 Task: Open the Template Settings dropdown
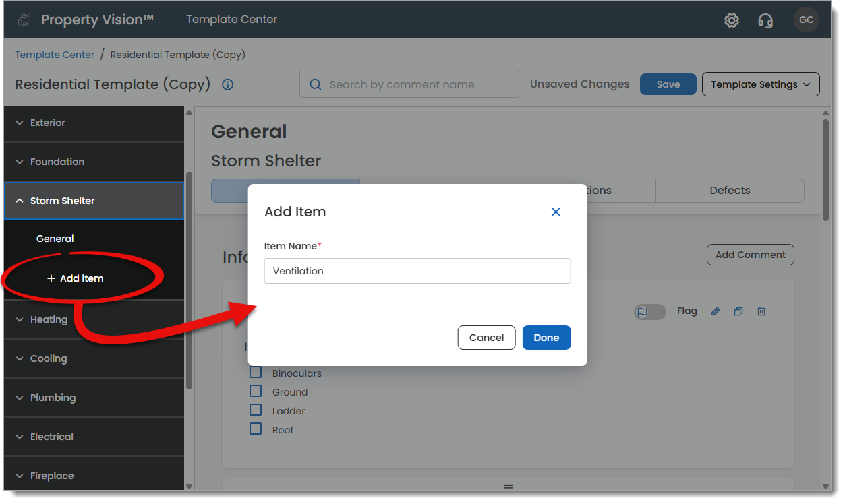tap(761, 84)
